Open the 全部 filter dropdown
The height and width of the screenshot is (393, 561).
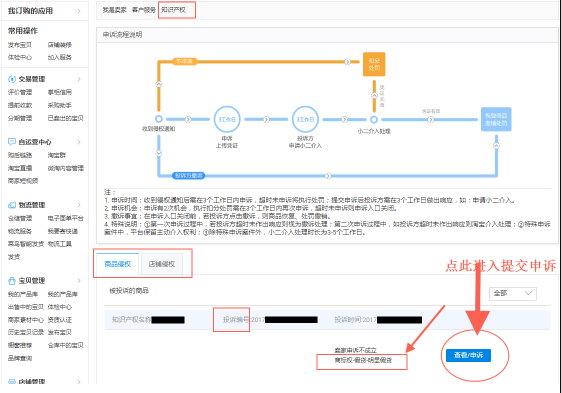(513, 293)
